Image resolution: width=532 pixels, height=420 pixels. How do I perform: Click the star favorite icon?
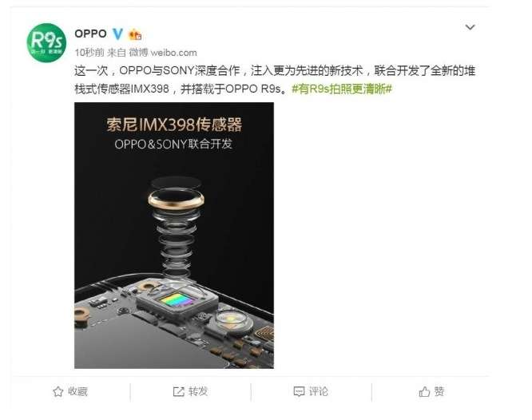58,392
